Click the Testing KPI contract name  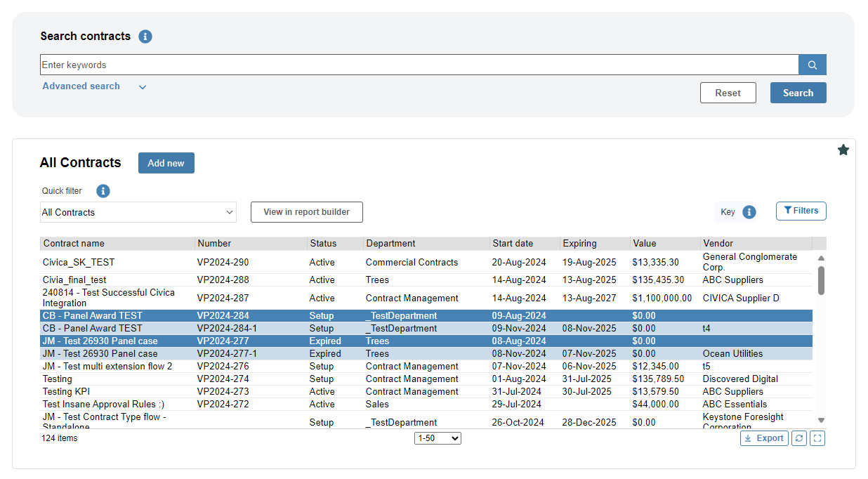coord(66,392)
